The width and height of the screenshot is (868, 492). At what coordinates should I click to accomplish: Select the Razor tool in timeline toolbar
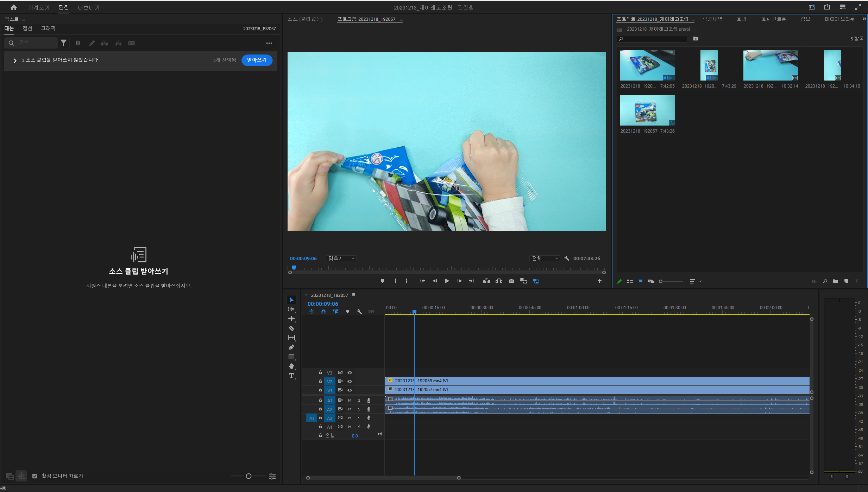click(x=291, y=328)
